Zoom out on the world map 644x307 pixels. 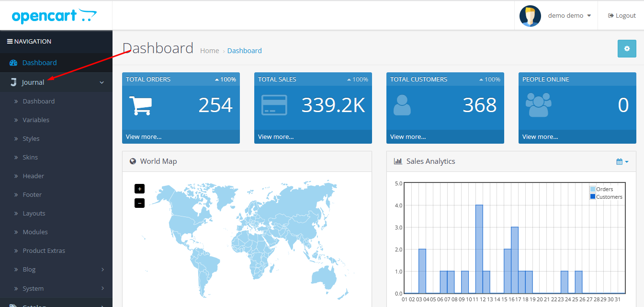coord(140,203)
